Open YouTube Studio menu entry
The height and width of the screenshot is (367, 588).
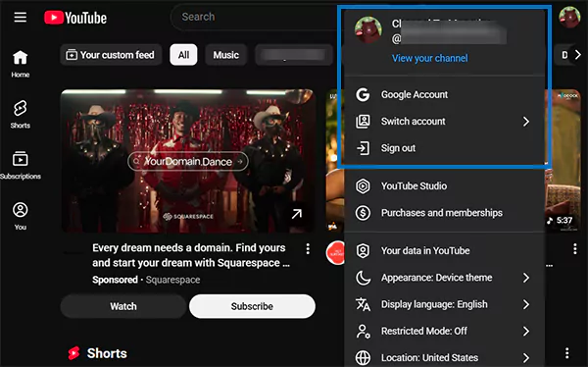tap(444, 185)
